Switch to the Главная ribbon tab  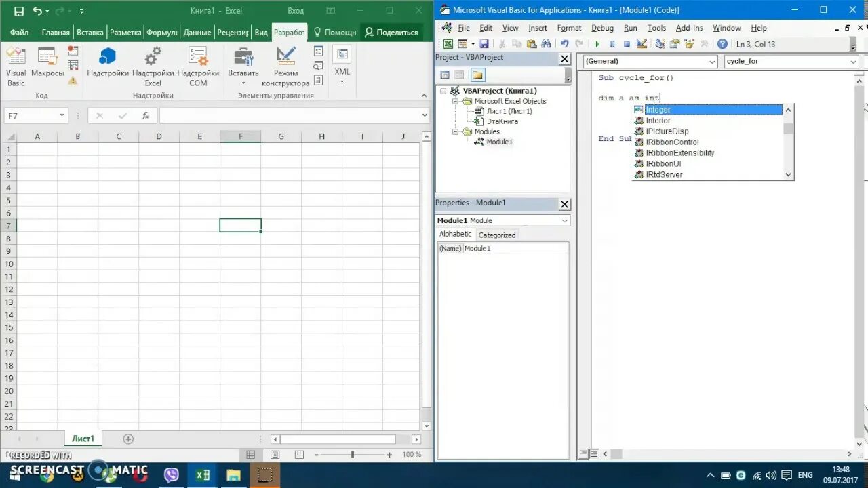click(x=56, y=33)
